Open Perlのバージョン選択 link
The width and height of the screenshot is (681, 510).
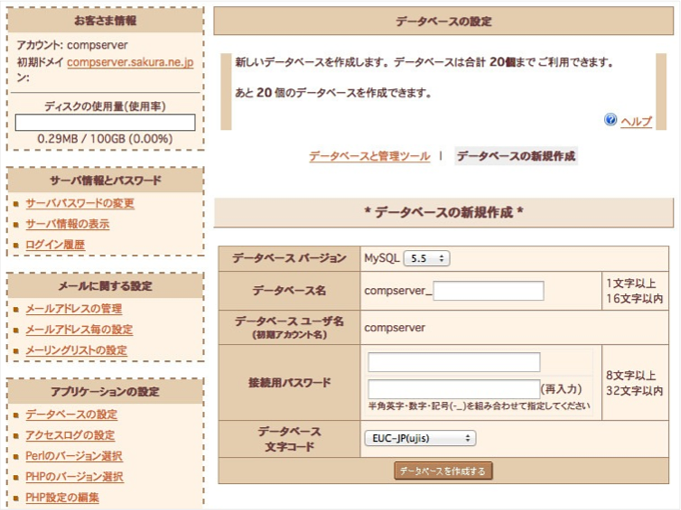click(x=74, y=456)
